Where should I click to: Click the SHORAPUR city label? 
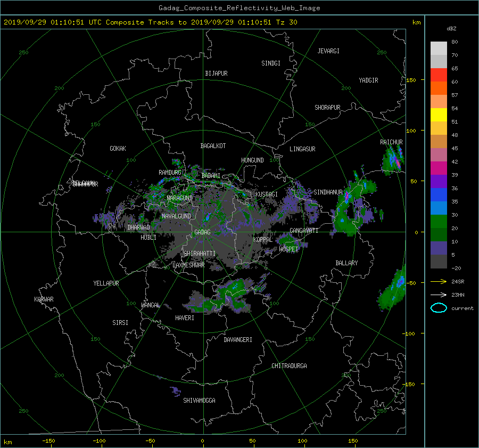(327, 108)
